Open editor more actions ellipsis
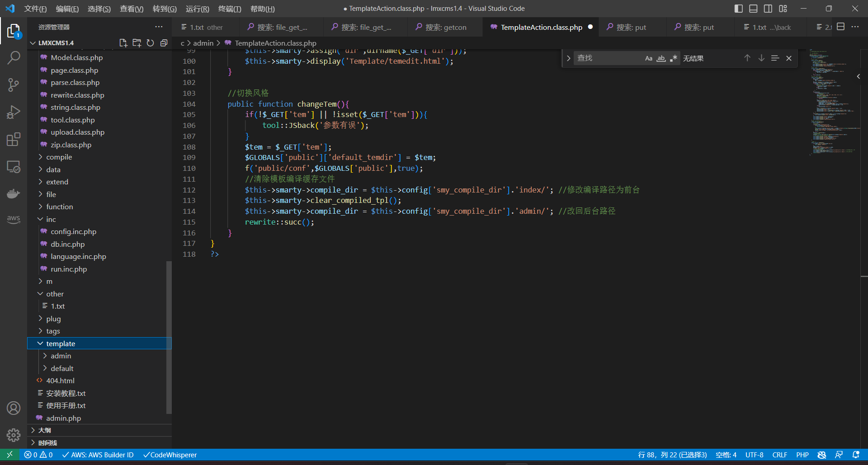The width and height of the screenshot is (868, 465). (x=855, y=27)
